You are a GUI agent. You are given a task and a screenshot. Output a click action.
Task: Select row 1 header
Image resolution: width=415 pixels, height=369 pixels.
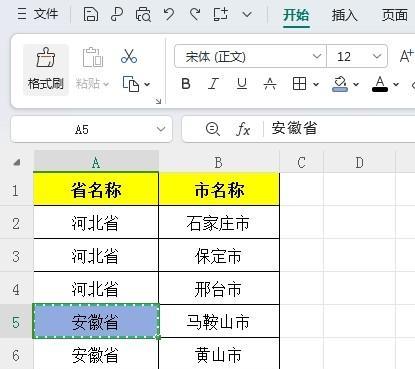click(x=16, y=189)
